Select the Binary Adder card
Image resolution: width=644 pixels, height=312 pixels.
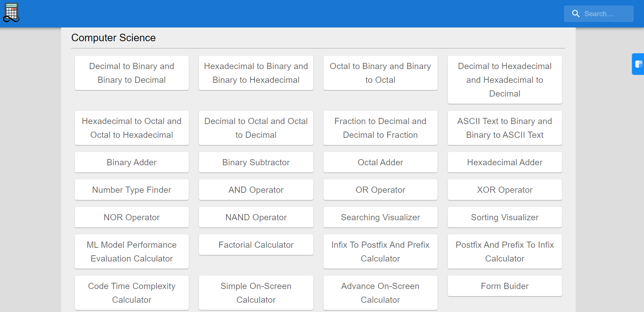click(x=132, y=162)
